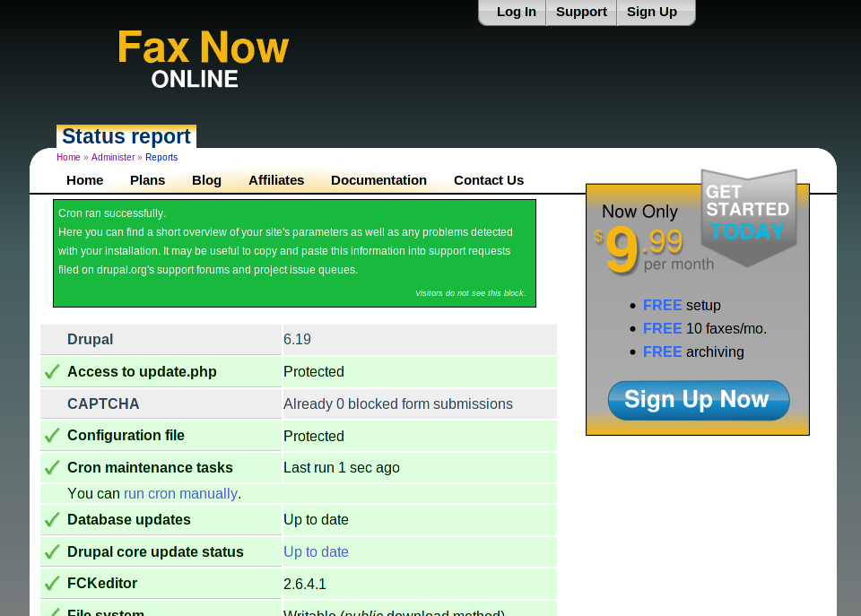Click the Reports breadcrumb link
The width and height of the screenshot is (861, 616).
pyautogui.click(x=161, y=157)
